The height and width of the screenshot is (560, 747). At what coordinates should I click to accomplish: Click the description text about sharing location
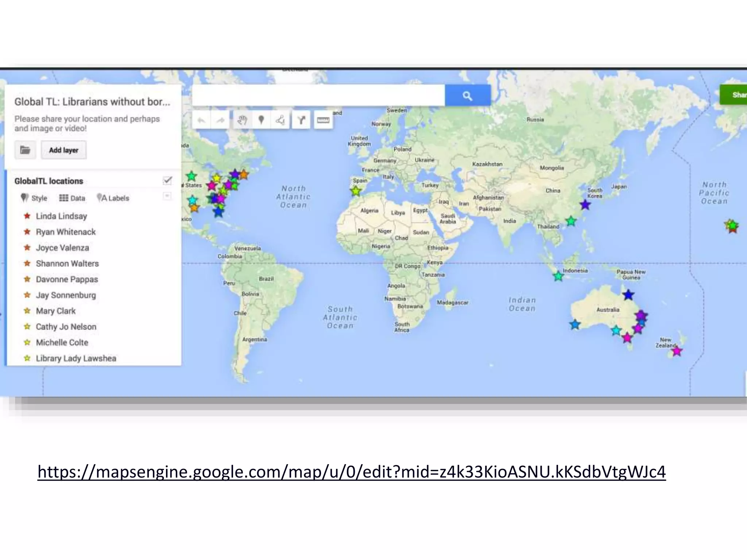tap(87, 124)
